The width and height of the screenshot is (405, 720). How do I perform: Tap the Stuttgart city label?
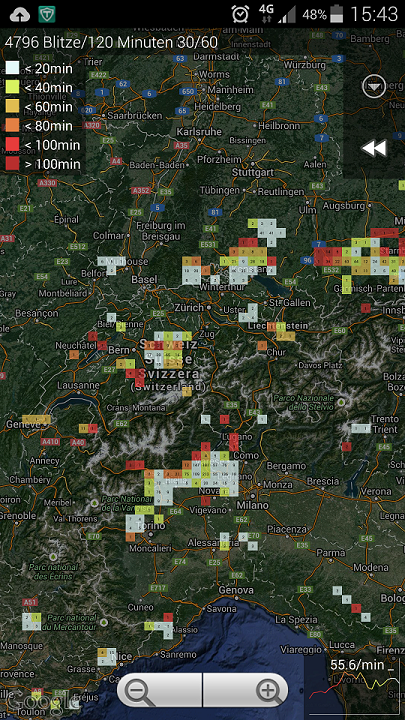pos(253,172)
